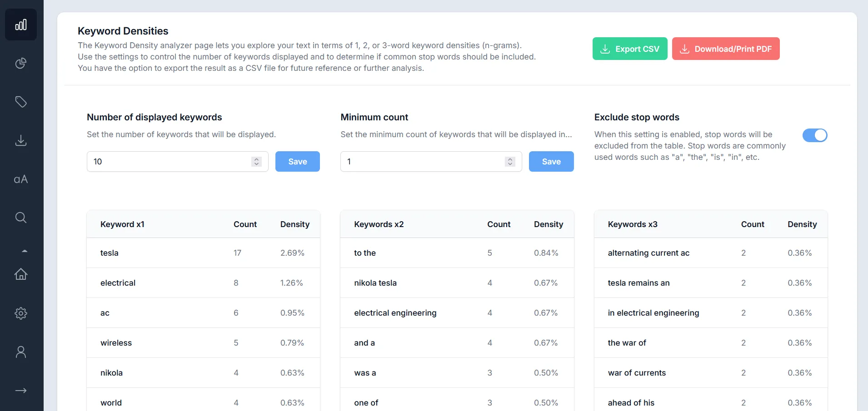Focus the Number of displayed keywords field
Screen dimensions: 868x411
click(178, 161)
